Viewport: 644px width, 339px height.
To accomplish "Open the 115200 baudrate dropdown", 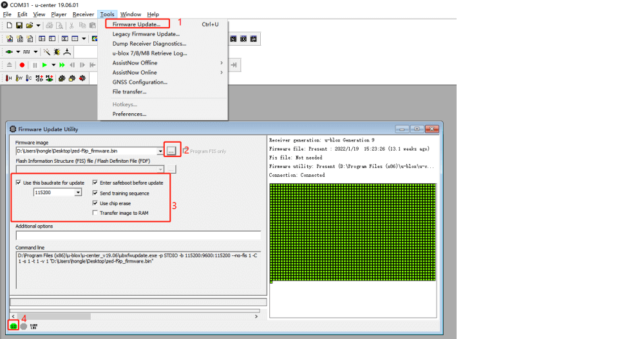I will pos(78,192).
